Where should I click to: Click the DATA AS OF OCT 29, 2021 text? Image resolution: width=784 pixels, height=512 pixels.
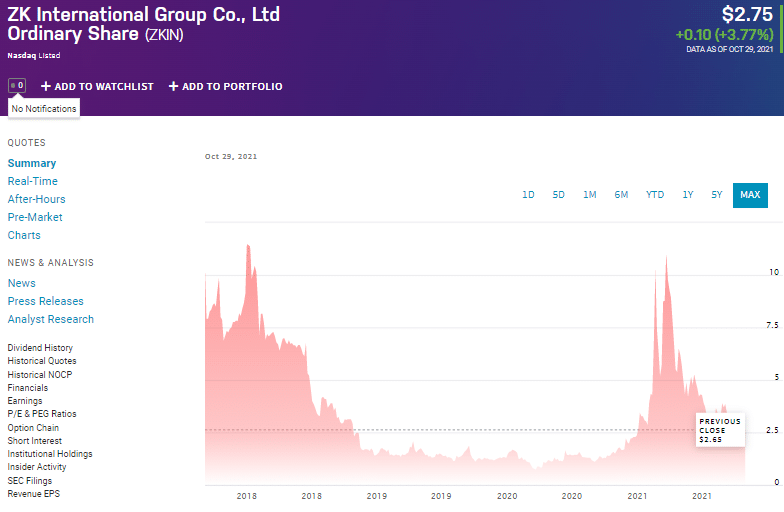click(730, 49)
